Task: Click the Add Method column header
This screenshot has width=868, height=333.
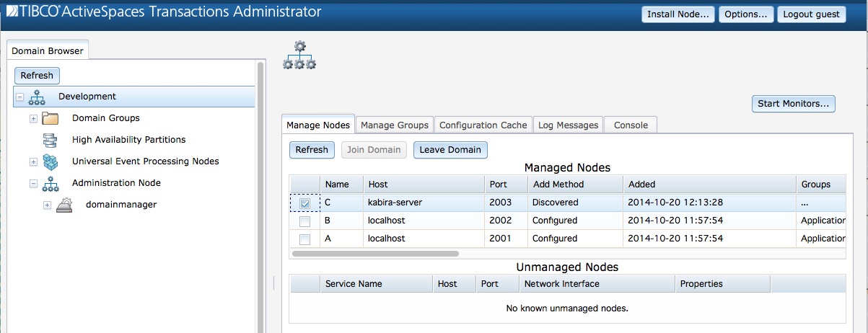Action: [574, 185]
